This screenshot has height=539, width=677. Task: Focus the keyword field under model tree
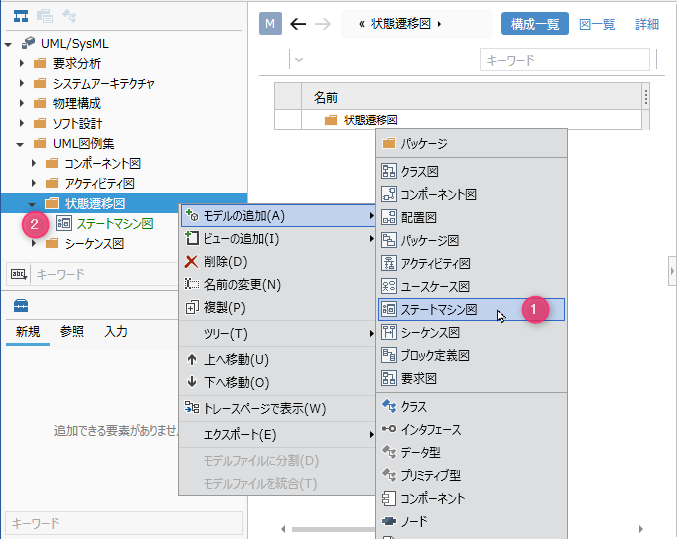pyautogui.click(x=104, y=274)
